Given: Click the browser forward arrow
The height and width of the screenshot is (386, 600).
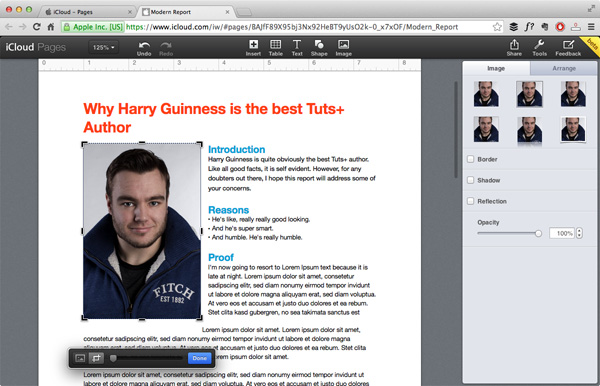Looking at the screenshot, I should coord(23,27).
